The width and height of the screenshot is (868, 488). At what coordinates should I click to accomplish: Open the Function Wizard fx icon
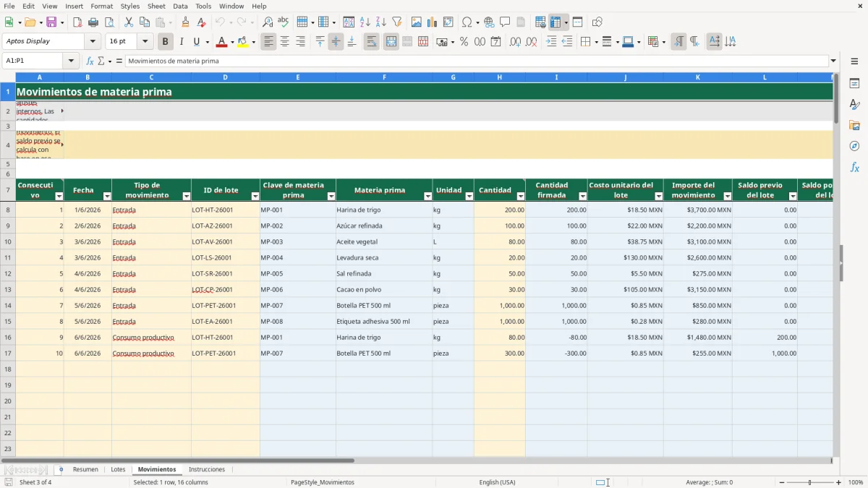click(x=90, y=61)
